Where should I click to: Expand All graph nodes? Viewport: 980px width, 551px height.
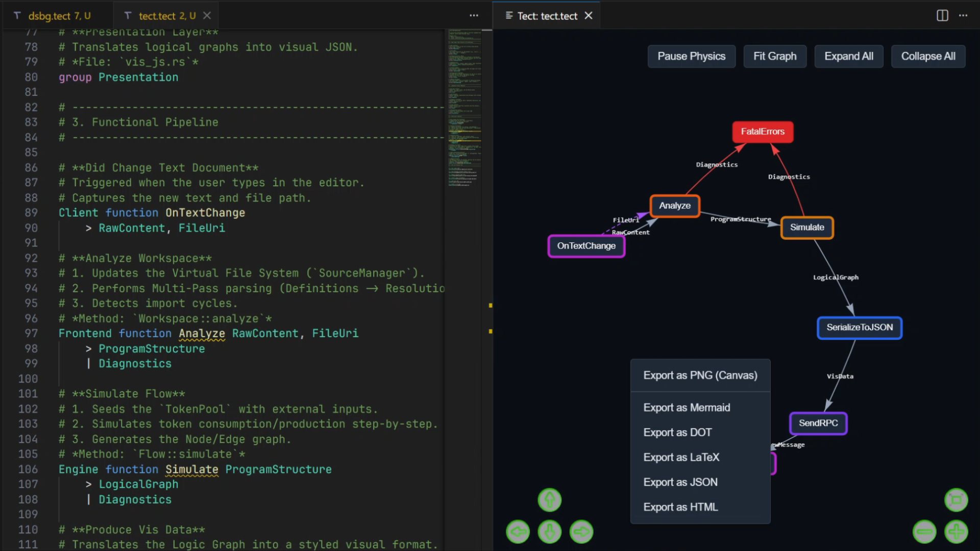tap(849, 56)
